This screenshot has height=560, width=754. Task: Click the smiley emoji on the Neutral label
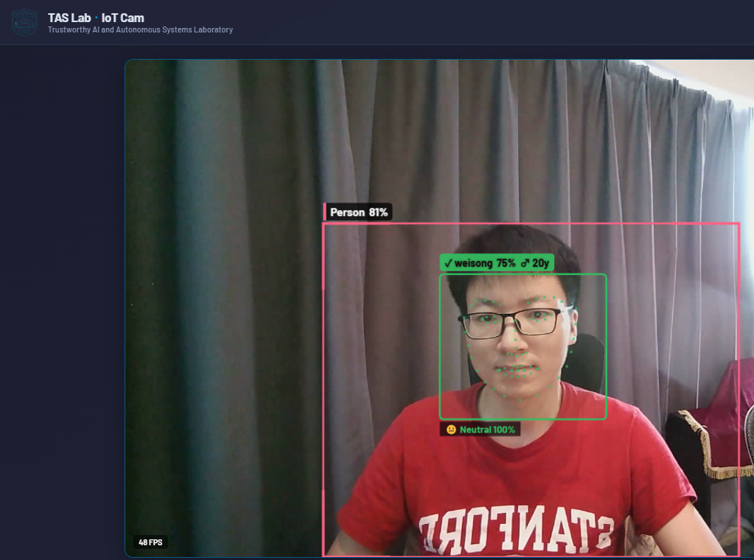[452, 429]
